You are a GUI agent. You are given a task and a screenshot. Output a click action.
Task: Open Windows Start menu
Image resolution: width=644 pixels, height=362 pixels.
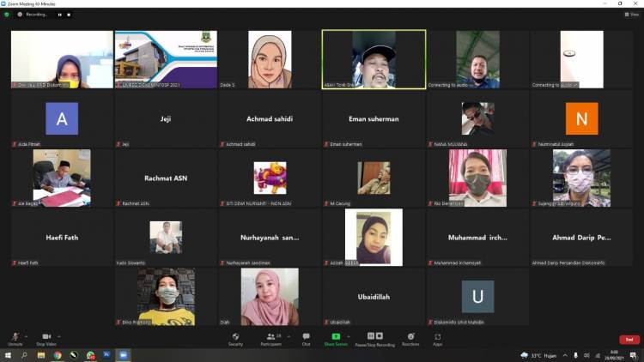(x=8, y=355)
